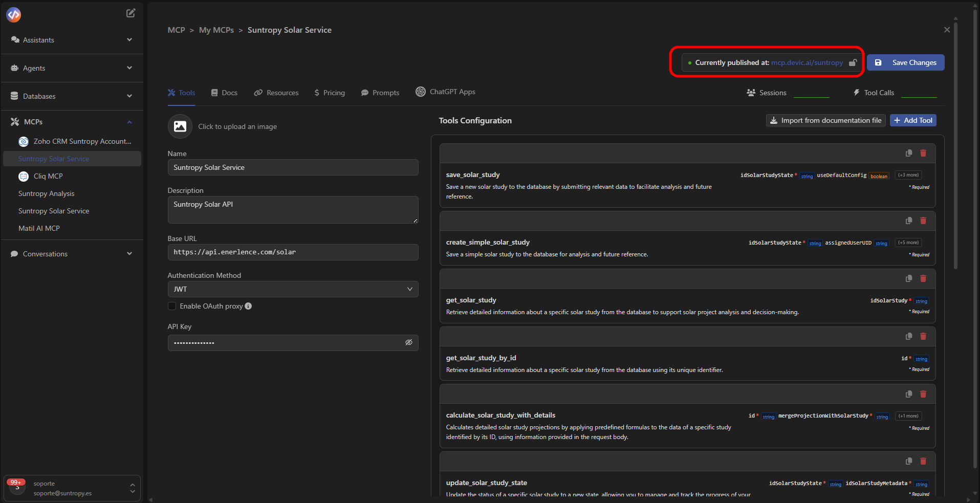Open the Authentication Method dropdown

[x=293, y=289]
